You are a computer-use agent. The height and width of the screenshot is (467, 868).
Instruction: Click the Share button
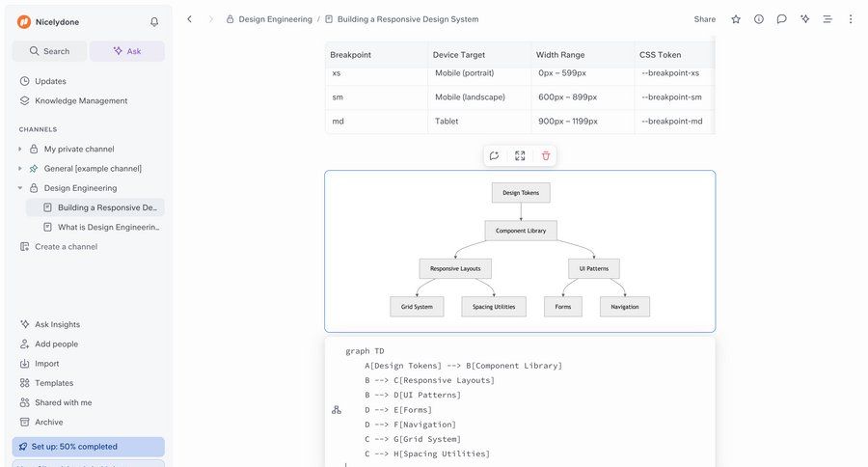(x=705, y=19)
